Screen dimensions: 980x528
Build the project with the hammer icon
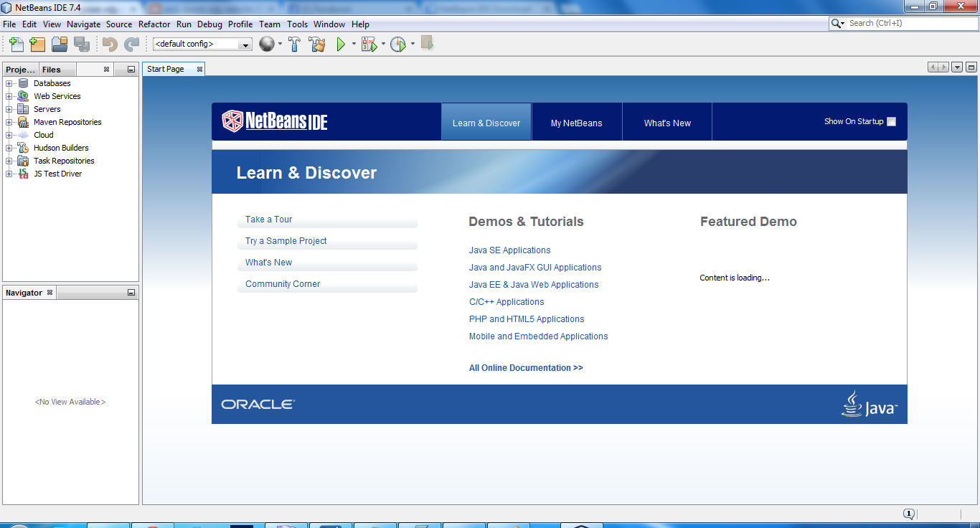coord(294,44)
